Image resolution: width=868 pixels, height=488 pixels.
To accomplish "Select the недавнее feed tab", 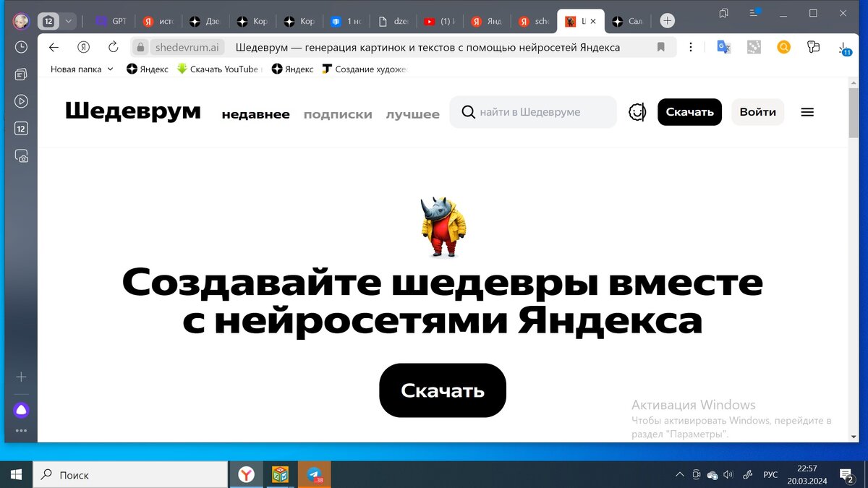I will [x=255, y=114].
